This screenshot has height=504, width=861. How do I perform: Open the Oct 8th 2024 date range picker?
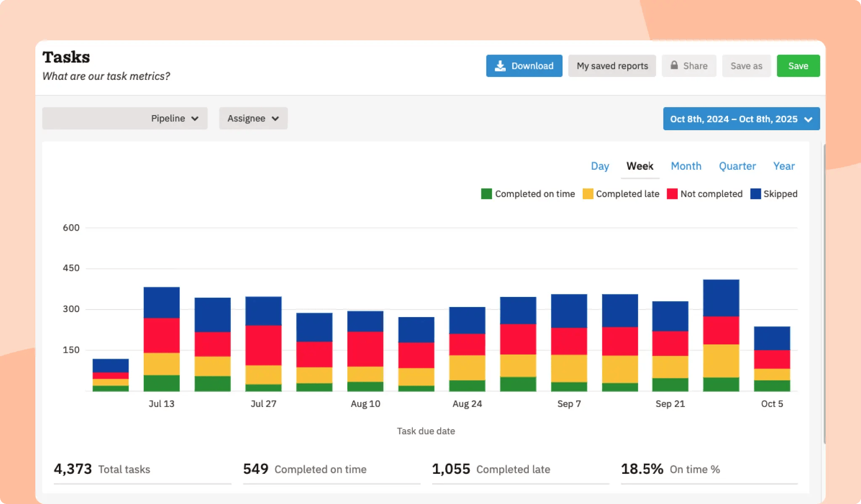[741, 119]
